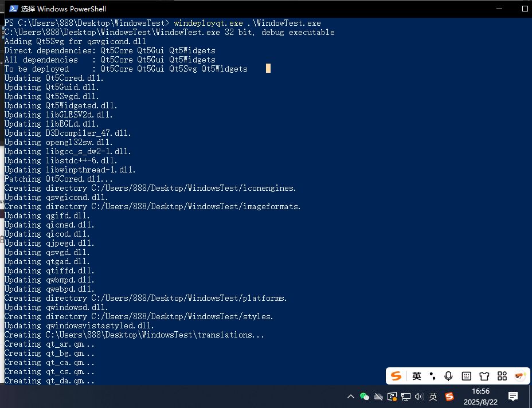Click the block cursor in the console
Viewport: 532px width, 408px height.
[x=268, y=68]
